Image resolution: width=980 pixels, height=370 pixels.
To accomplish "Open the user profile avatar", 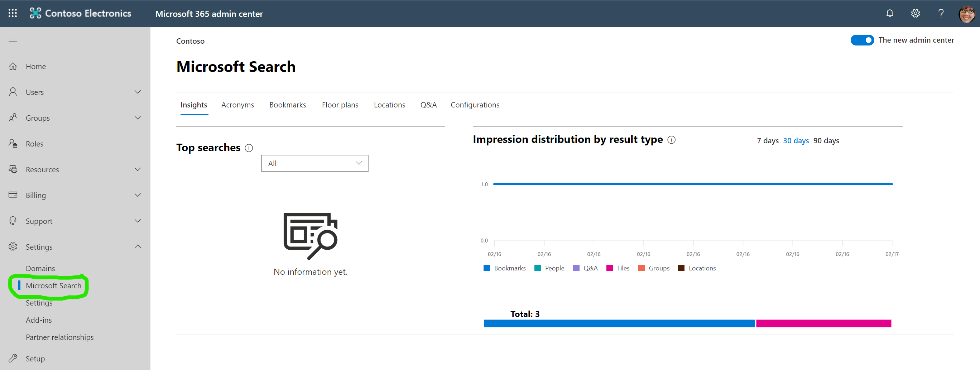I will 966,14.
